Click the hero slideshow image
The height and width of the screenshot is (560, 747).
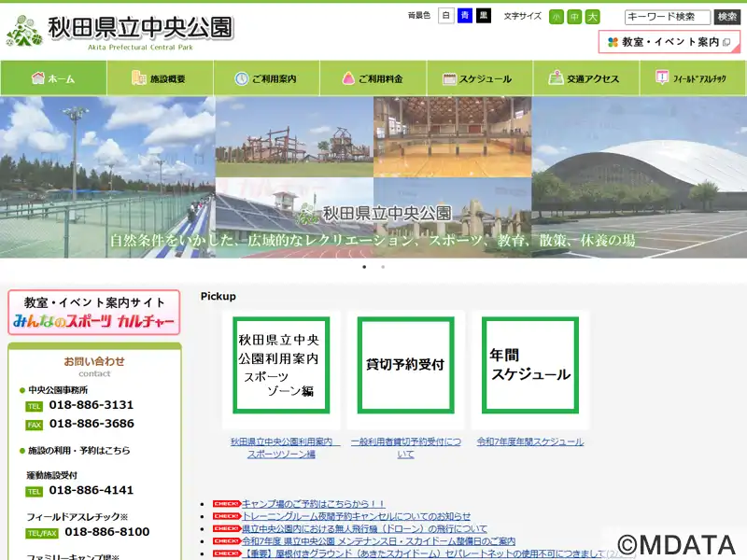[373, 177]
